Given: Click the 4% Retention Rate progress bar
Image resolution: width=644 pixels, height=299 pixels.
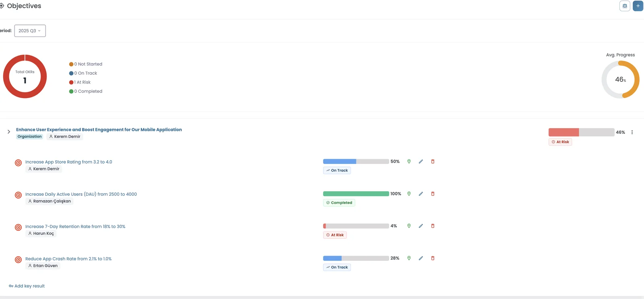Looking at the screenshot, I should click(x=356, y=226).
